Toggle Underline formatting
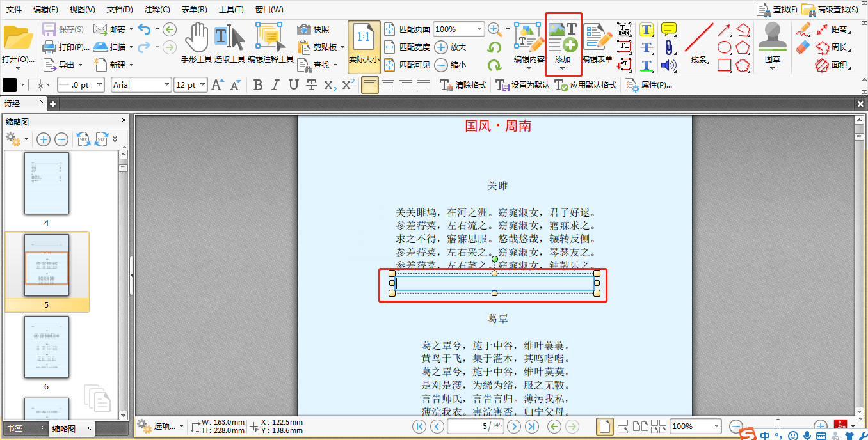 click(x=294, y=85)
